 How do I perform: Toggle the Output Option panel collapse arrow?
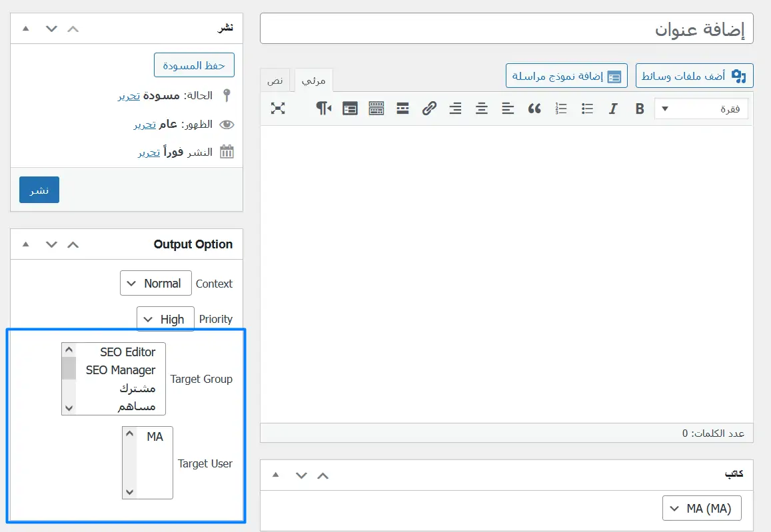pos(26,244)
